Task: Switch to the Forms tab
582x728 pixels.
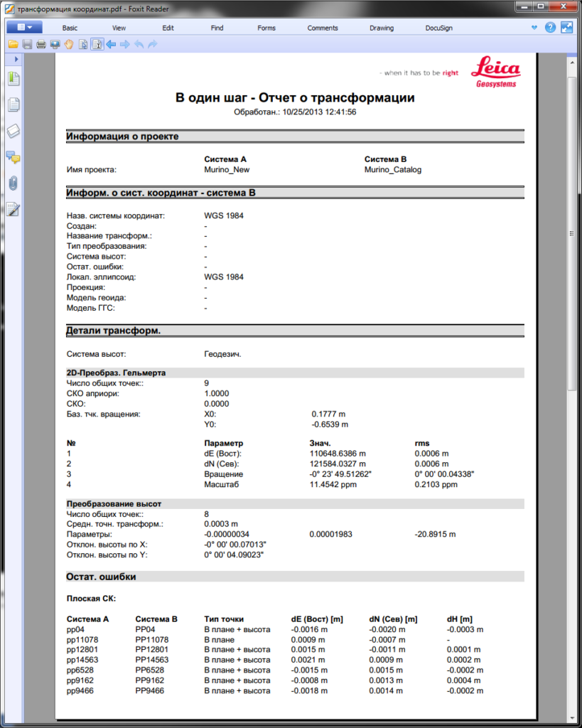Action: (x=266, y=28)
